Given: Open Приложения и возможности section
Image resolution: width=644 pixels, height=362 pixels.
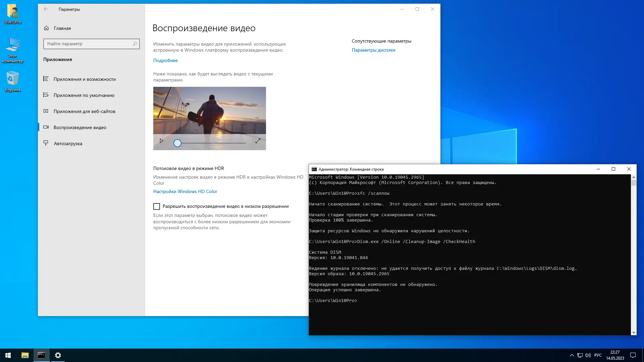Looking at the screenshot, I should coord(85,79).
